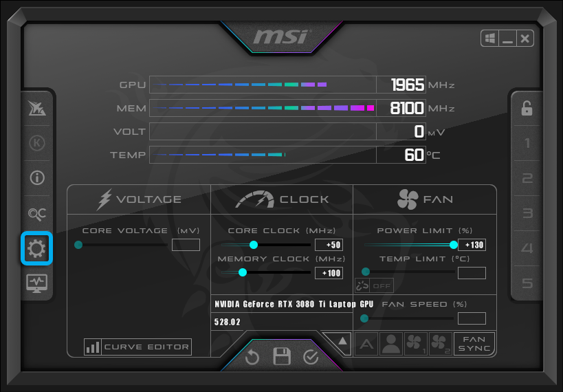Click the driver version 528.02 text
The image size is (563, 392).
[x=228, y=322]
